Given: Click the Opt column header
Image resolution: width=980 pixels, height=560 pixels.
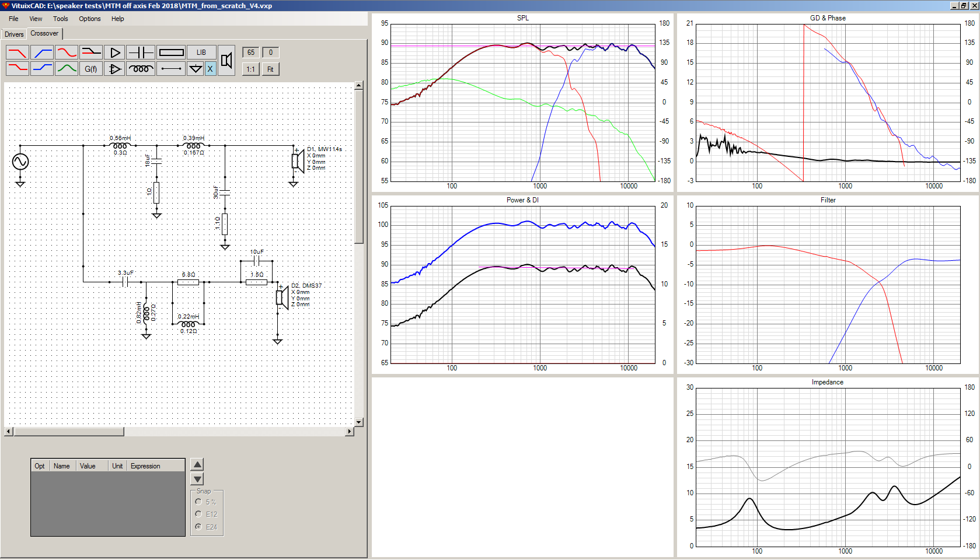Looking at the screenshot, I should point(40,466).
